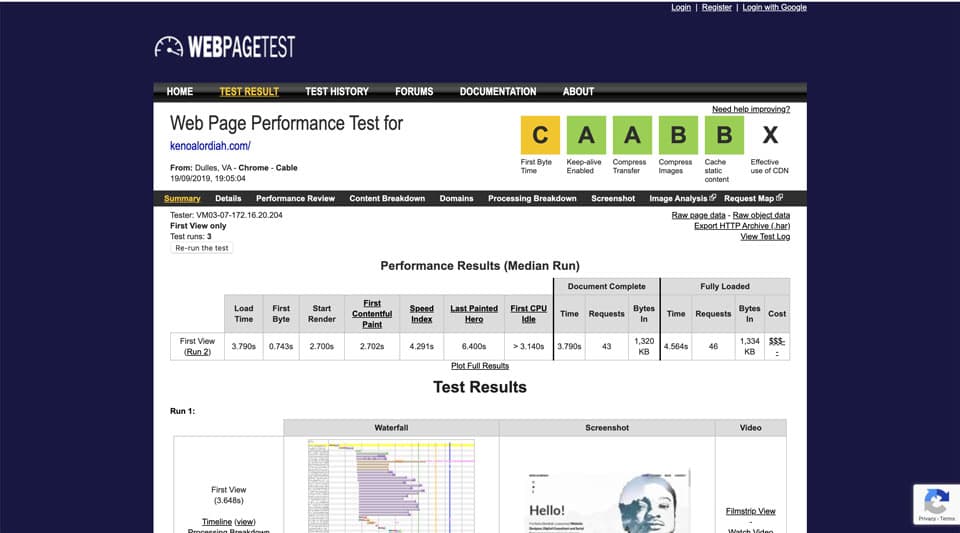This screenshot has height=533, width=960.
Task: Click the Register link
Action: point(716,7)
